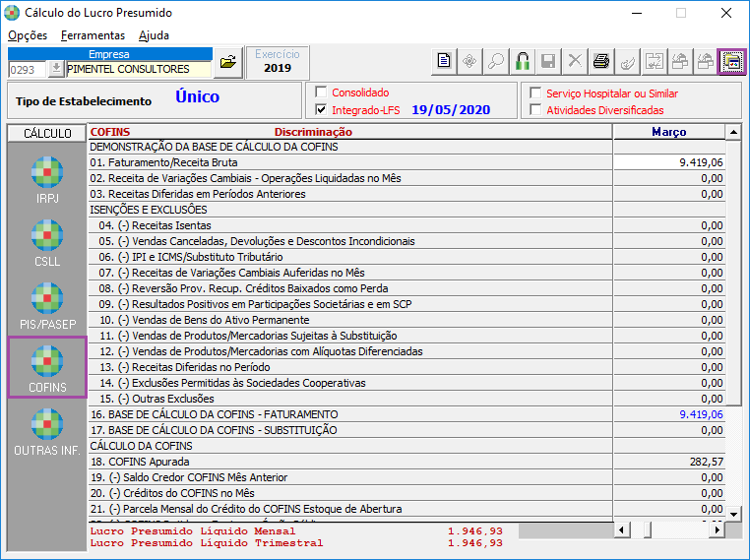Click the PIMENTEL CONSULTORES name field
The height and width of the screenshot is (560, 750).
[x=138, y=69]
